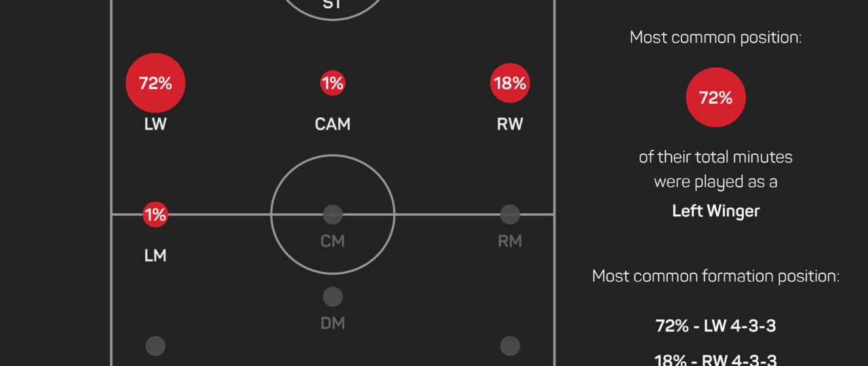The height and width of the screenshot is (366, 868).
Task: Click the Most common formation position heading
Action: click(715, 277)
